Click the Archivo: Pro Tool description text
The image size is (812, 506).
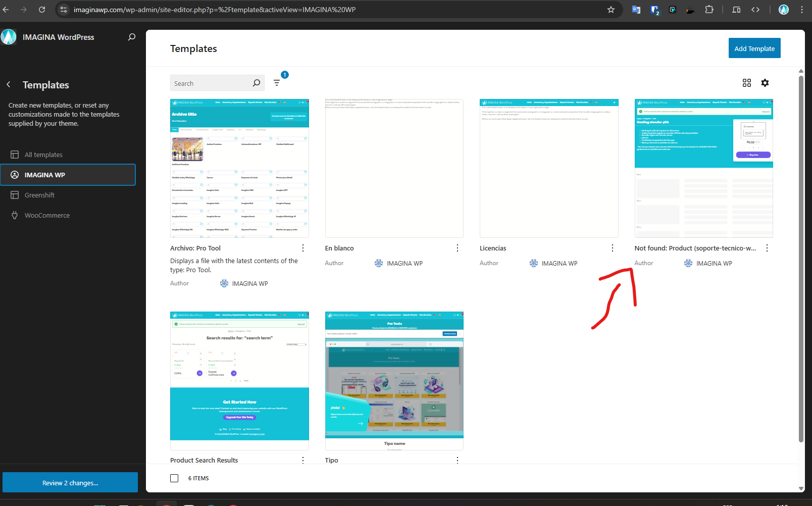[234, 265]
